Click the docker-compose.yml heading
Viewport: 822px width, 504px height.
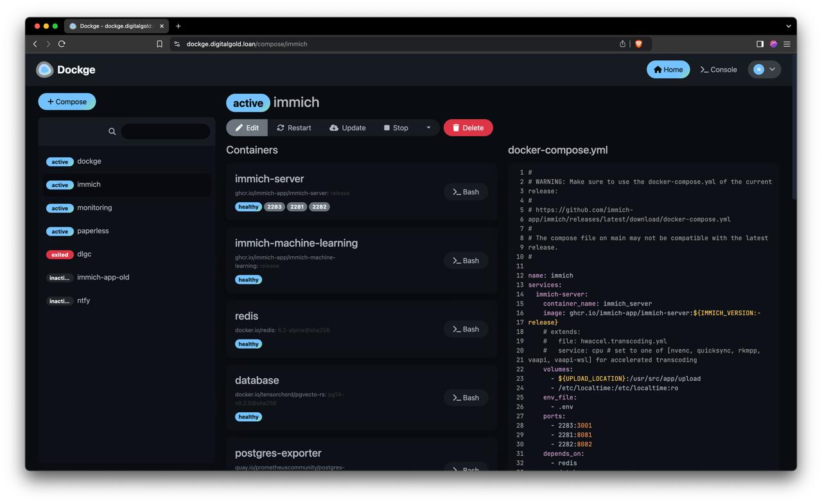tap(557, 150)
